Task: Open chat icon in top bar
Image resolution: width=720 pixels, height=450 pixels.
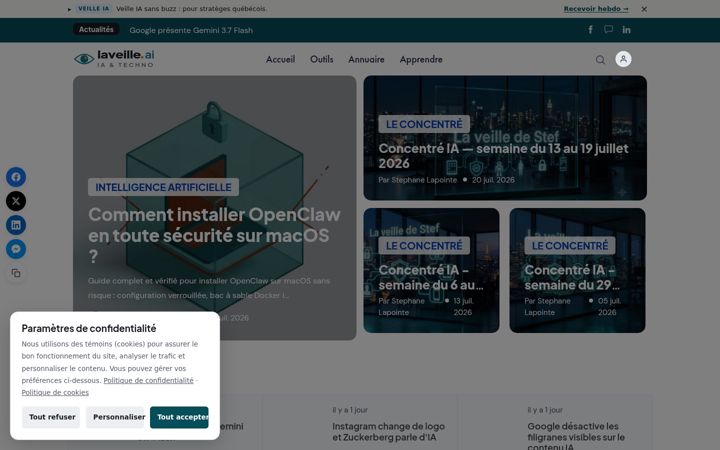Action: pyautogui.click(x=608, y=30)
